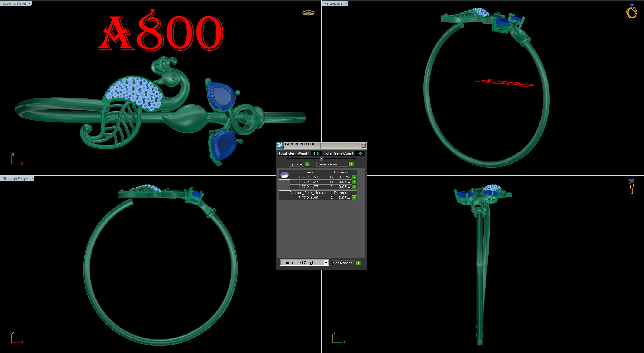Image resolution: width=644 pixels, height=353 pixels.
Task: Click the Through Finger viewport label
Action: point(15,179)
